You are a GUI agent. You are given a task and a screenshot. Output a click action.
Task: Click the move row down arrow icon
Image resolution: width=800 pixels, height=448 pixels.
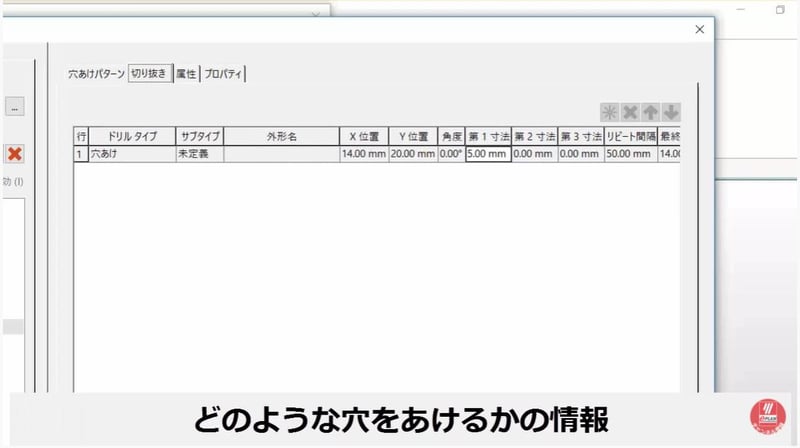(x=671, y=112)
